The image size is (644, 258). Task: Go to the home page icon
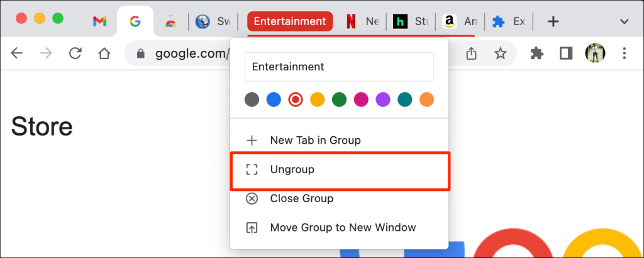104,53
